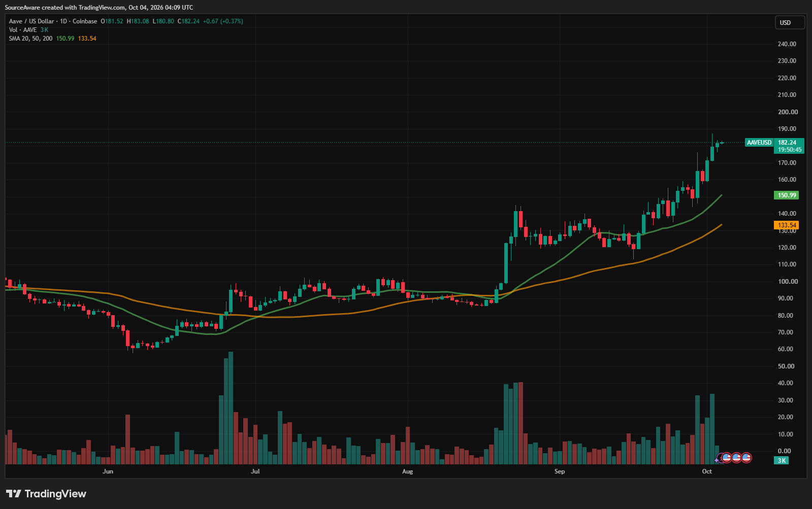Image resolution: width=812 pixels, height=509 pixels.
Task: Click the Sep label on the time axis
Action: click(560, 471)
